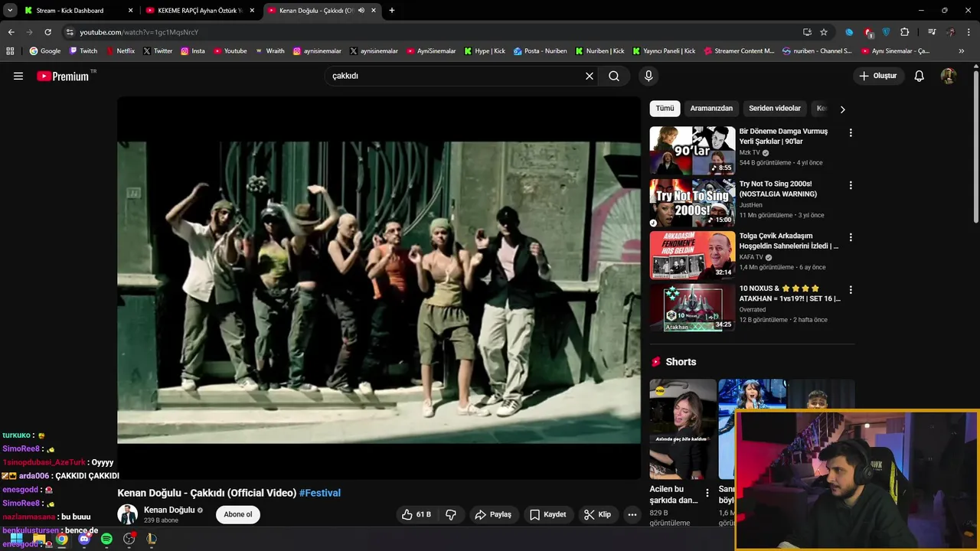
Task: Click the Paylaş share button
Action: (492, 514)
